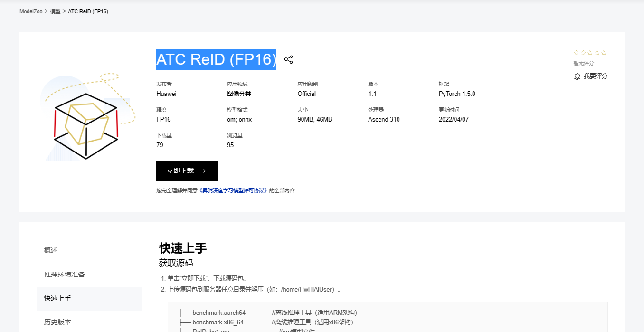Click the 图像分类 application field value
Viewport: 644px width, 332px height.
click(x=239, y=94)
